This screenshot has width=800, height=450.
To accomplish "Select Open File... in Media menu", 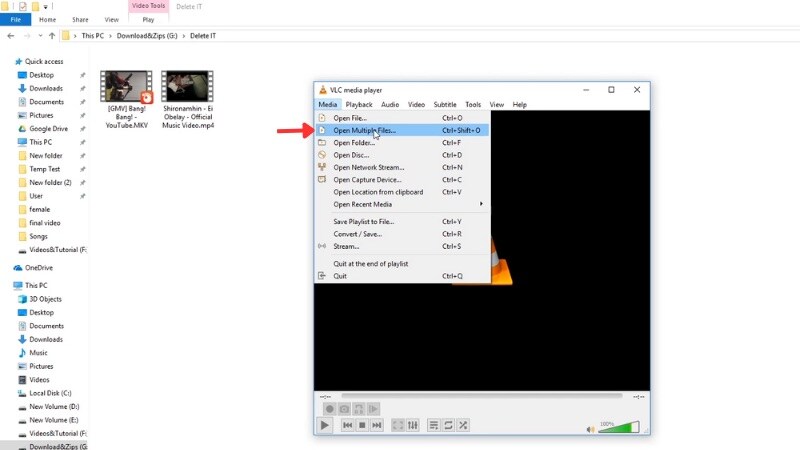I will 403,118.
